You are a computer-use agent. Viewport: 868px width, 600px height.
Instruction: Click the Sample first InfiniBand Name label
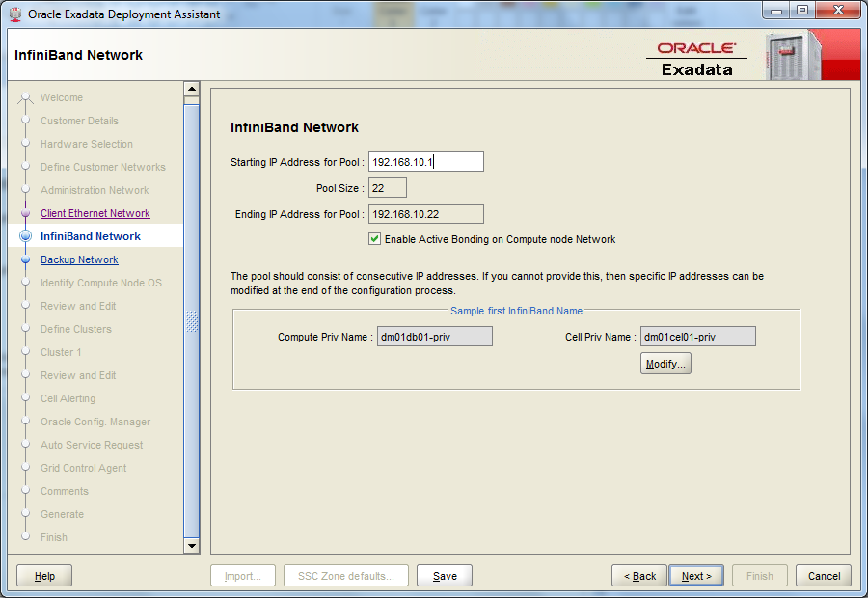[517, 311]
